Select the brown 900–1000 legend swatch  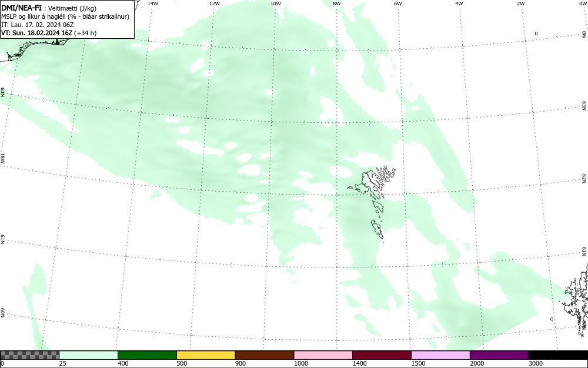(265, 355)
